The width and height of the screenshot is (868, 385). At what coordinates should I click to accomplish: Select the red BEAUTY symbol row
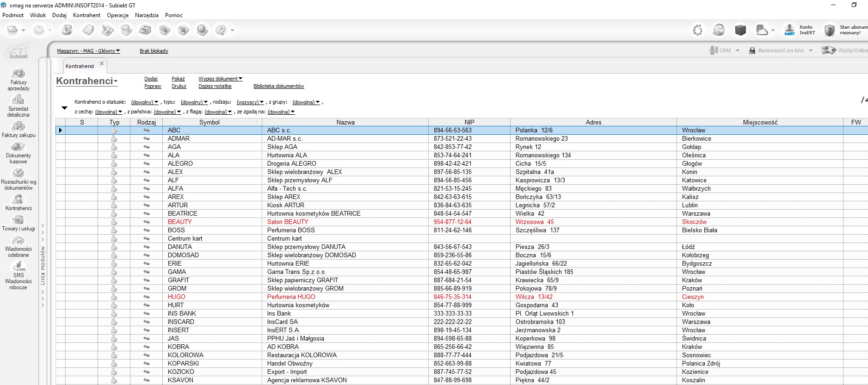180,222
